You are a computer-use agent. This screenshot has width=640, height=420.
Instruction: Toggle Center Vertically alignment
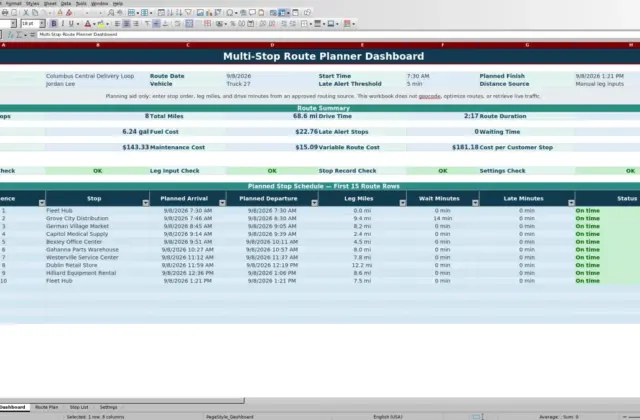(156, 24)
